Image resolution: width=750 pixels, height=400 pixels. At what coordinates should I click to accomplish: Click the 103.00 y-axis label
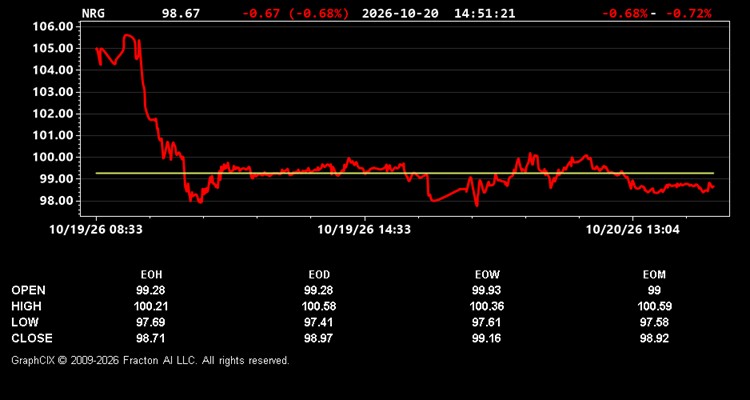pos(53,92)
